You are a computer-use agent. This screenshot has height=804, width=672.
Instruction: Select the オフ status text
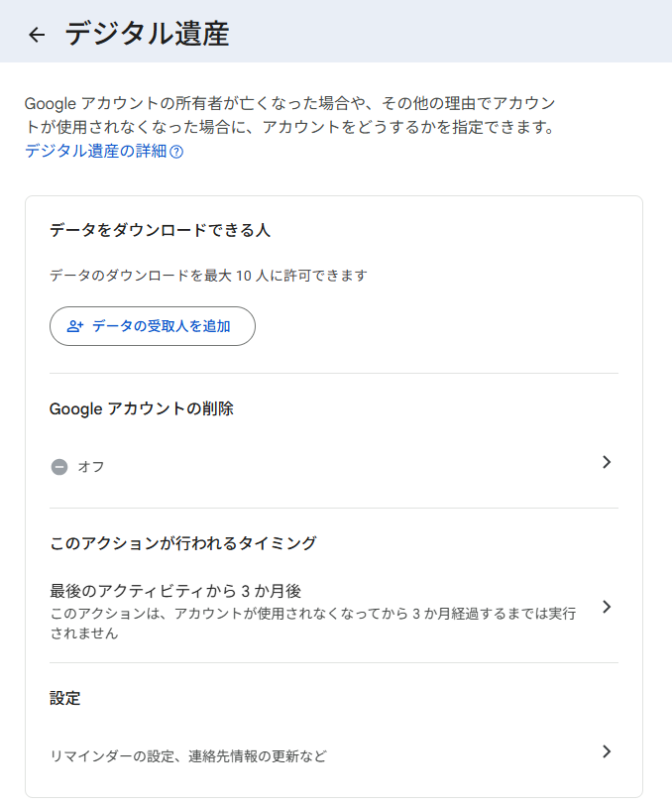click(x=91, y=466)
